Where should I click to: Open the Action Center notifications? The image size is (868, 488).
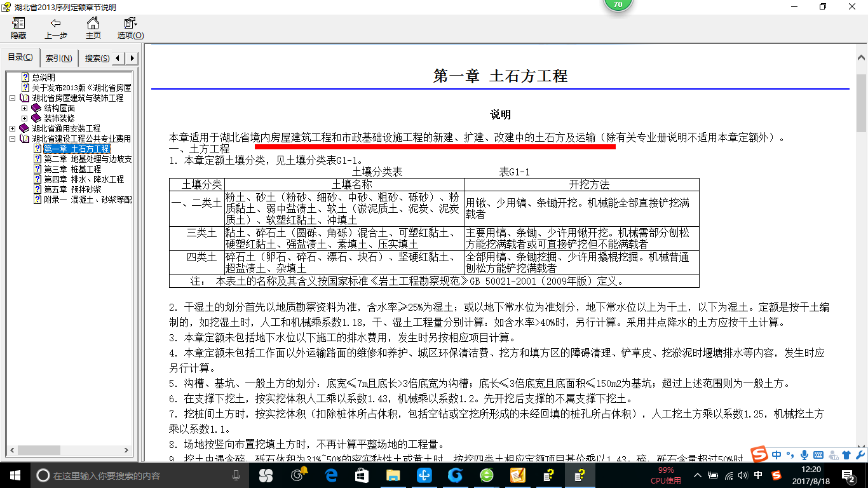point(850,475)
